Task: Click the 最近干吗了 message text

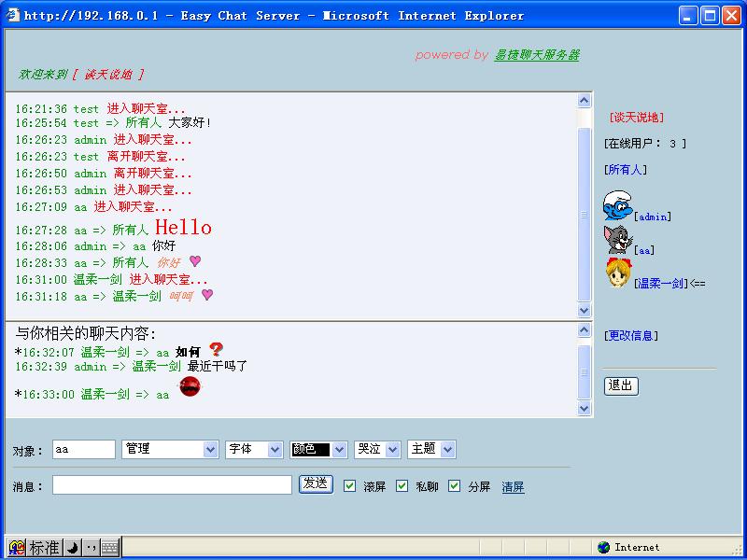Action: pyautogui.click(x=218, y=366)
